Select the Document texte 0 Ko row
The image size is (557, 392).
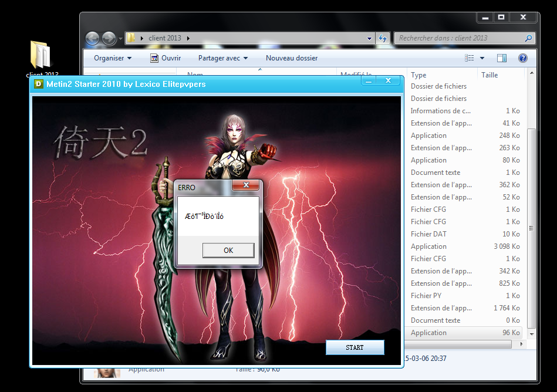point(464,320)
